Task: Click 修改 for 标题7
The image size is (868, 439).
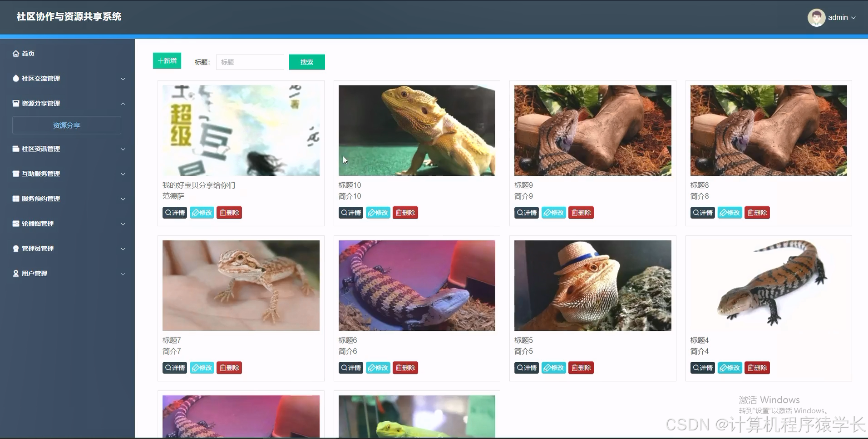Action: (x=202, y=368)
